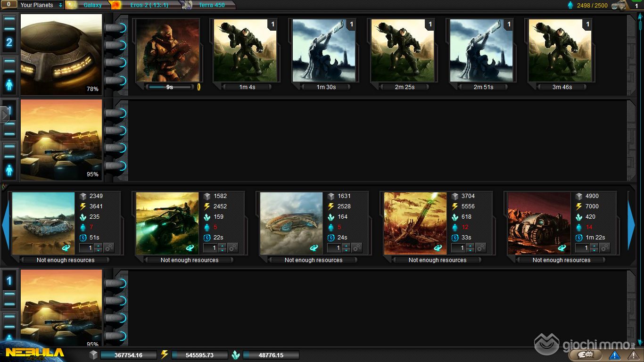Expand the side panel arrow on left edge
This screenshot has width=644, height=362.
coord(5,114)
